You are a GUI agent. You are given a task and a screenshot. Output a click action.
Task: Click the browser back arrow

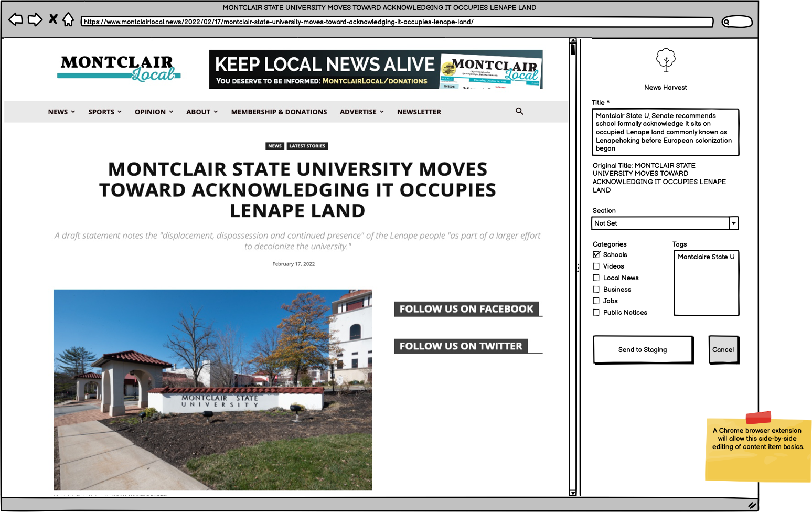(x=16, y=20)
